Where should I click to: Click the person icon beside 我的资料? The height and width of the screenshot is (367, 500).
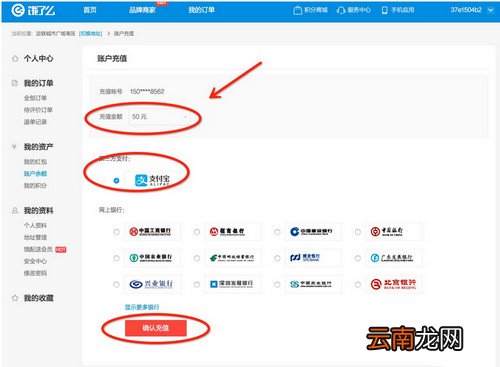(15, 210)
